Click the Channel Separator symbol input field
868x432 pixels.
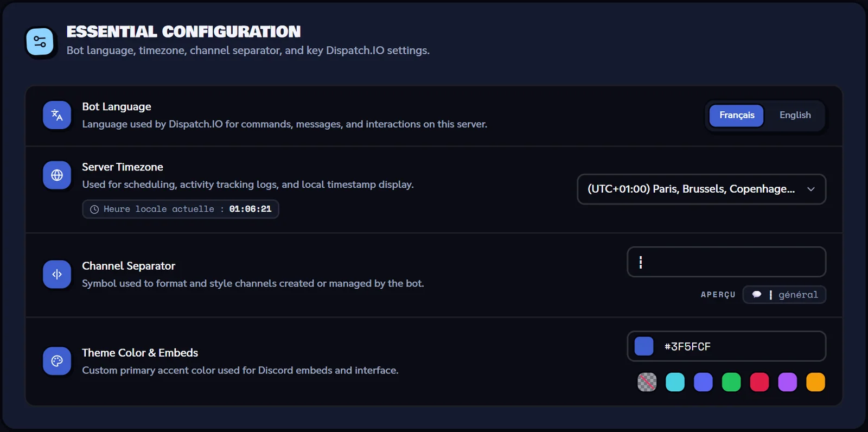click(726, 262)
